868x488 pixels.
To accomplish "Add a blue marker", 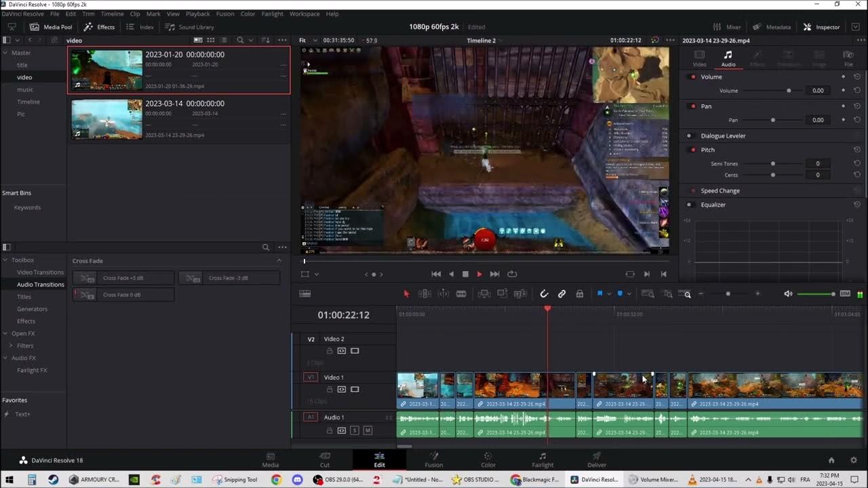I will tap(620, 293).
